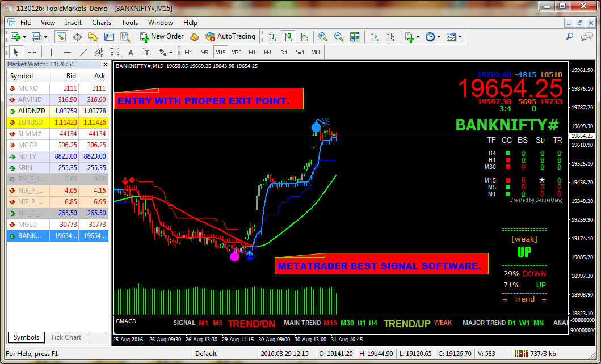Screen dimensions: 601x364
Task: Tile chart windows icon
Action: pos(355,37)
